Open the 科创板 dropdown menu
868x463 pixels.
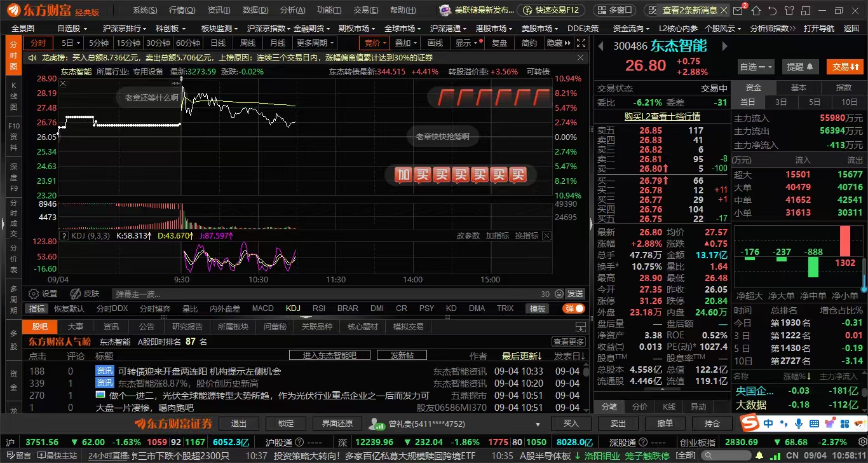pyautogui.click(x=170, y=28)
